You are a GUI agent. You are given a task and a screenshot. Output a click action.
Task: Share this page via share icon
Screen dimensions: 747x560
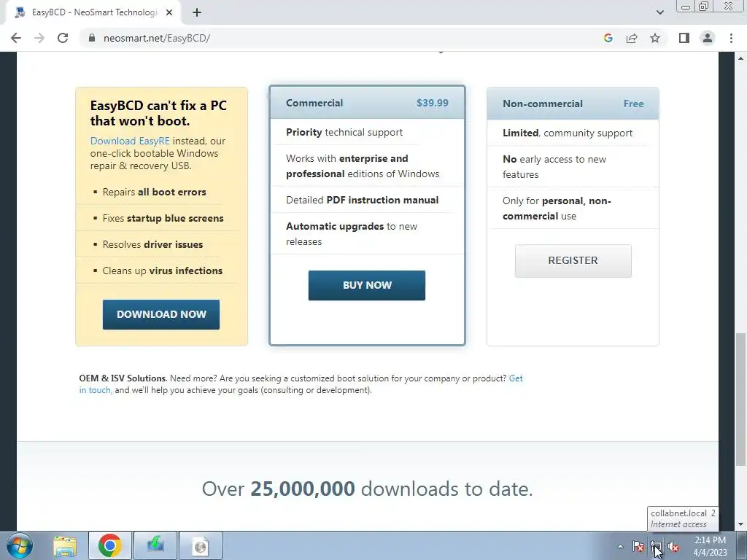coord(632,38)
